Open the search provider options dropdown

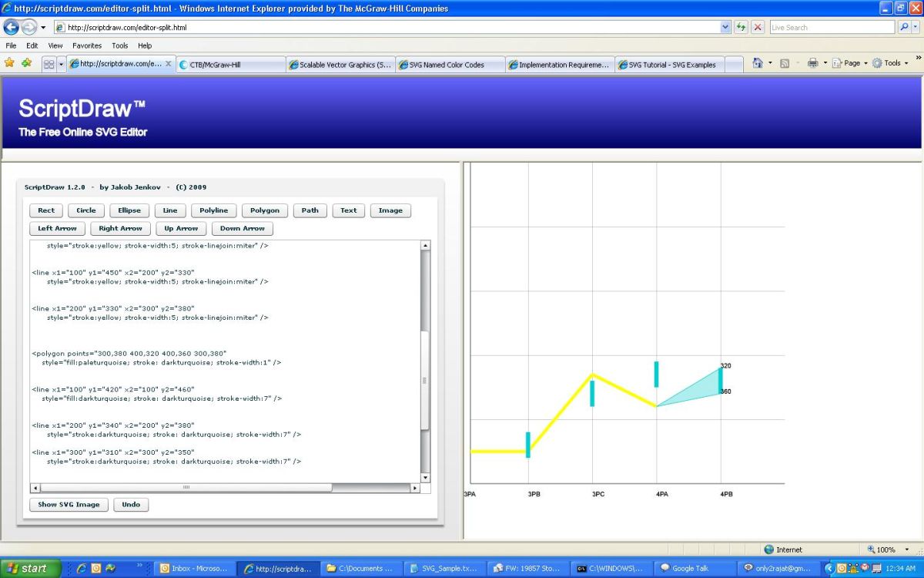pyautogui.click(x=916, y=27)
